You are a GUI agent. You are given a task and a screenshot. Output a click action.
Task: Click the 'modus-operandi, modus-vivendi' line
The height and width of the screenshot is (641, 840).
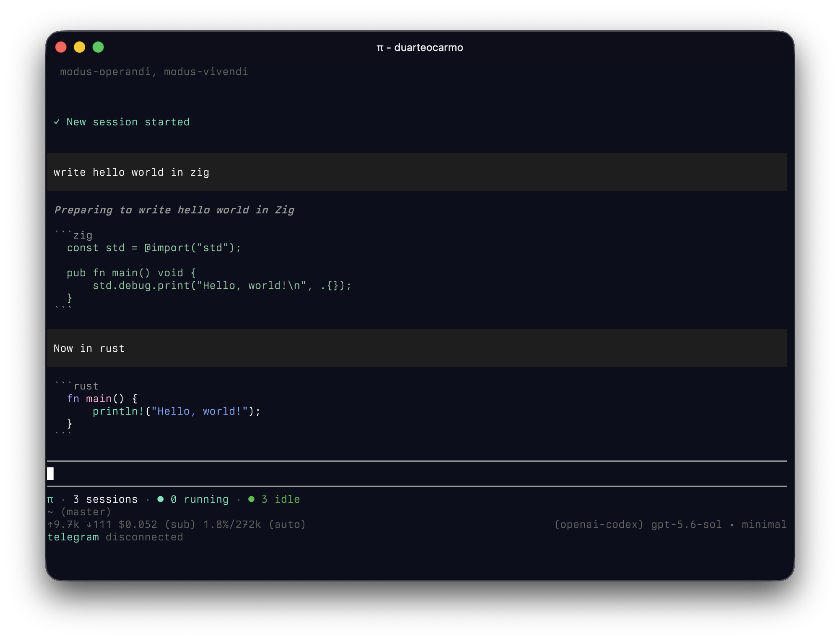click(154, 72)
